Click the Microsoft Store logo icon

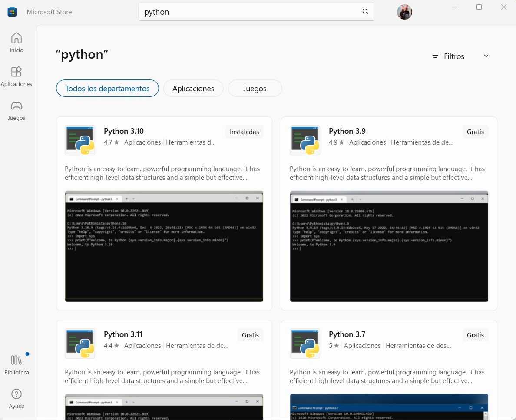coord(12,12)
